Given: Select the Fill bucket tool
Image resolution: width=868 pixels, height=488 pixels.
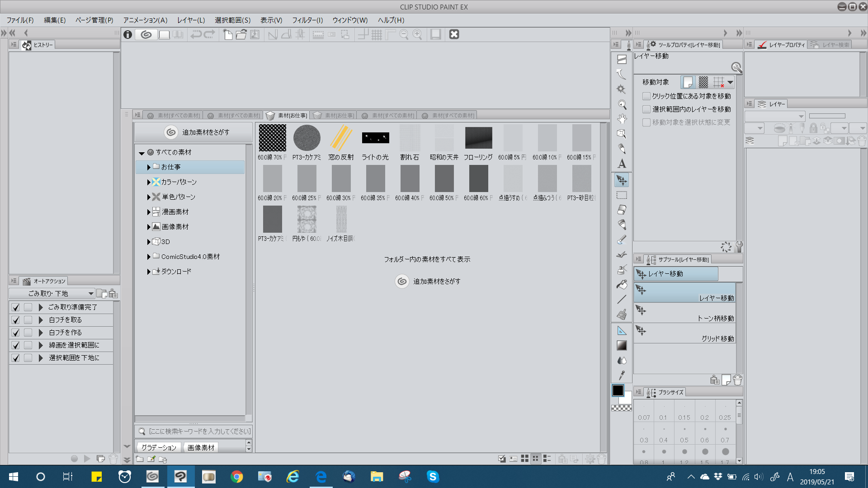Looking at the screenshot, I should pyautogui.click(x=622, y=285).
